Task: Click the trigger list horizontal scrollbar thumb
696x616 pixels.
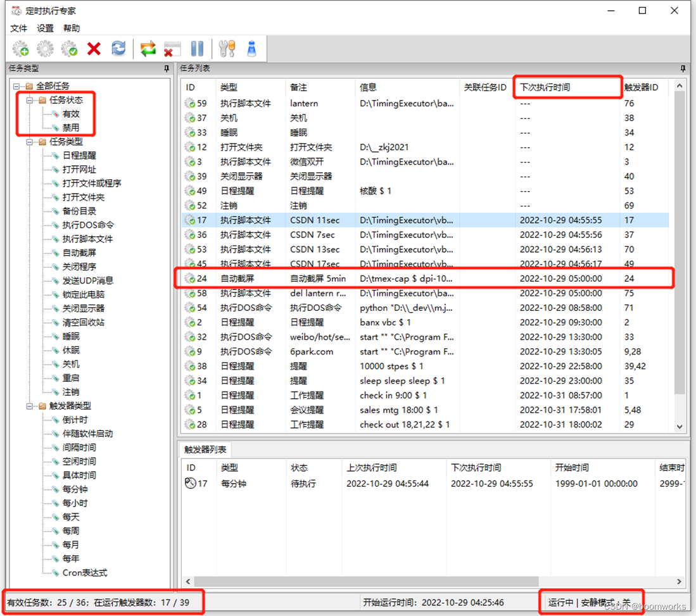Action: point(366,581)
